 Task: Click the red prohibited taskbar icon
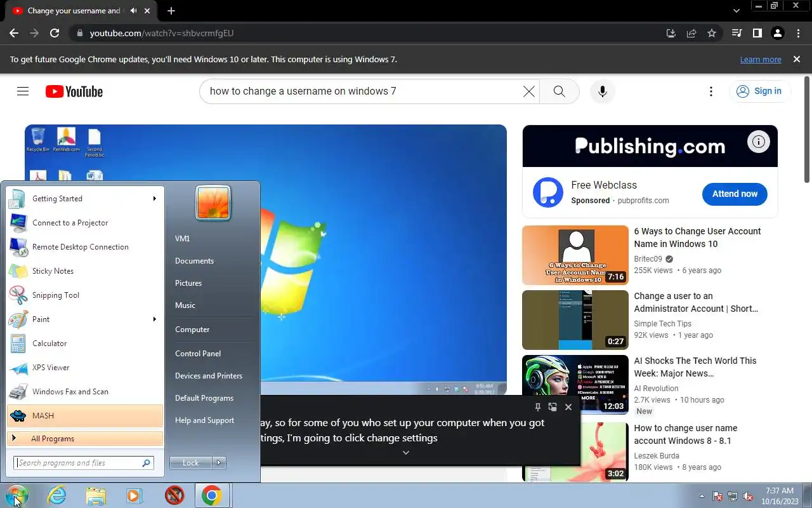[x=174, y=495]
